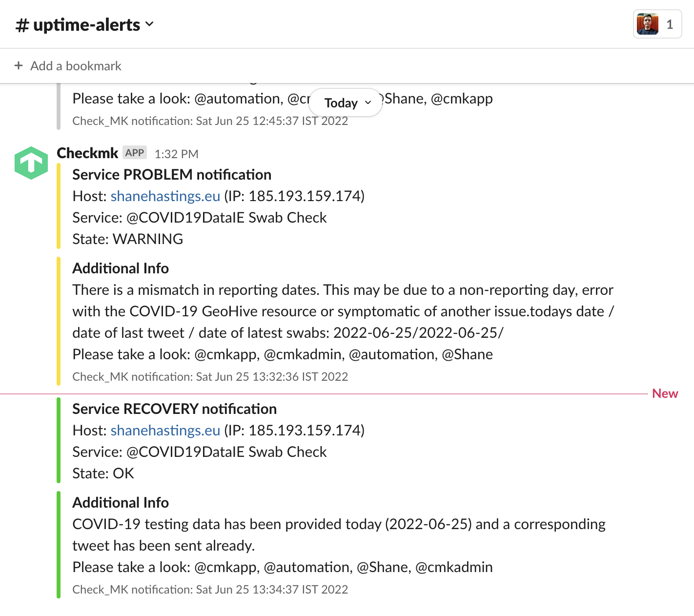Open shanehastings.eu link in RECOVERY notification

tap(165, 431)
